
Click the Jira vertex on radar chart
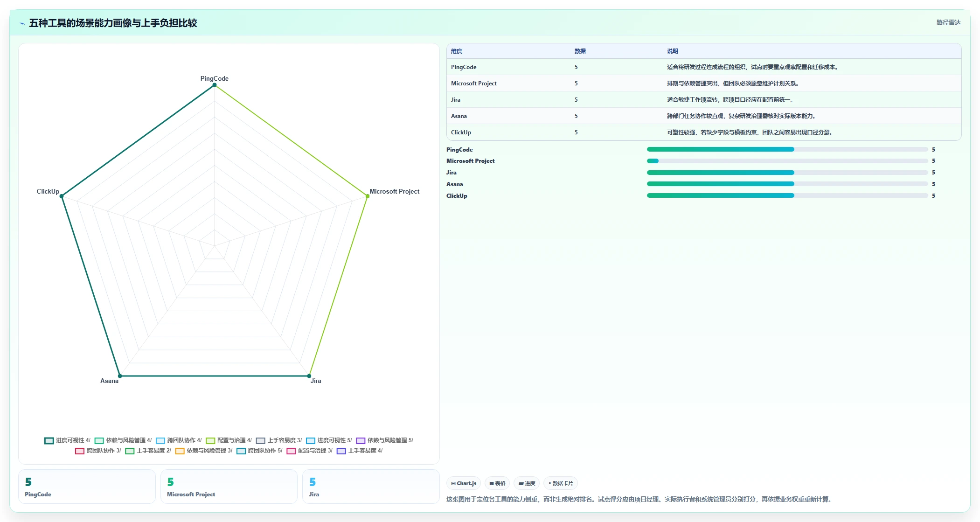point(309,376)
